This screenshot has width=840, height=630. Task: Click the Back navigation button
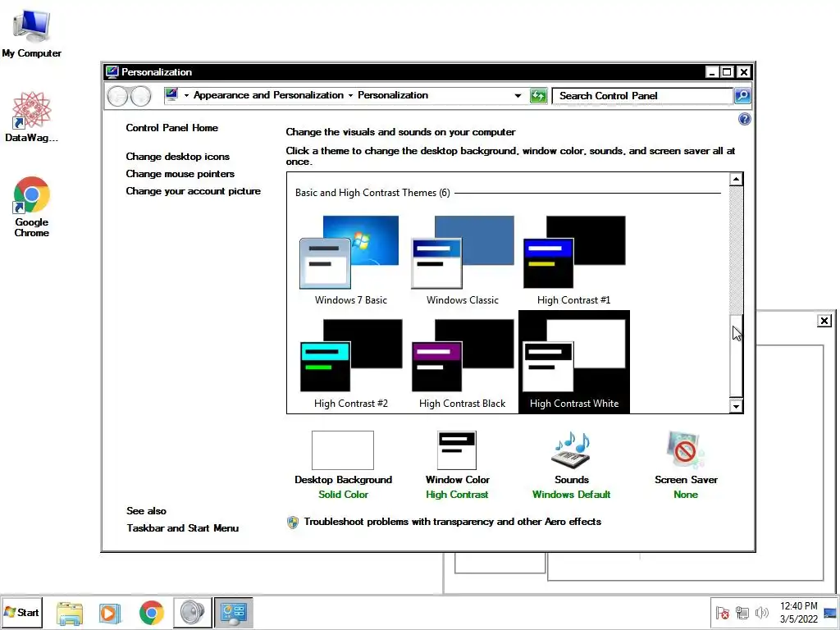[x=118, y=96]
